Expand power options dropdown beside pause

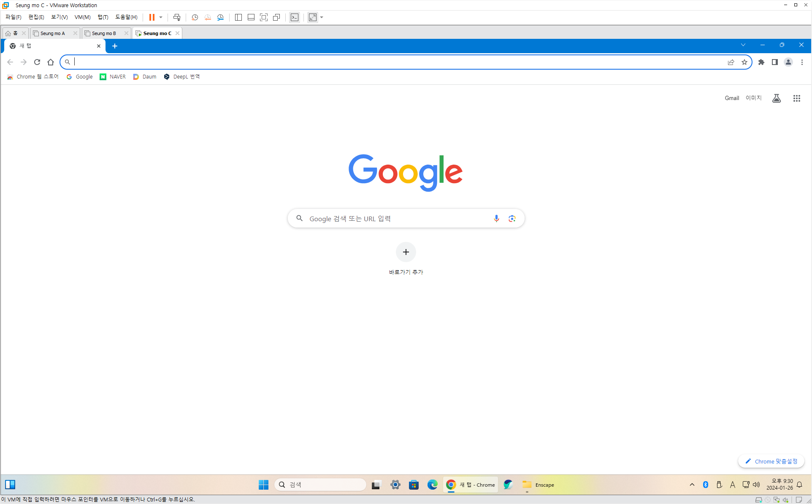click(x=161, y=17)
